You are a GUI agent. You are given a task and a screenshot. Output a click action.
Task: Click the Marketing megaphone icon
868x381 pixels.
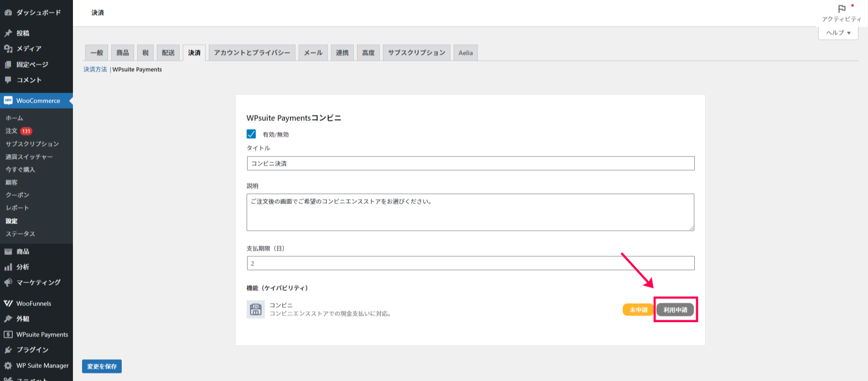pyautogui.click(x=8, y=283)
